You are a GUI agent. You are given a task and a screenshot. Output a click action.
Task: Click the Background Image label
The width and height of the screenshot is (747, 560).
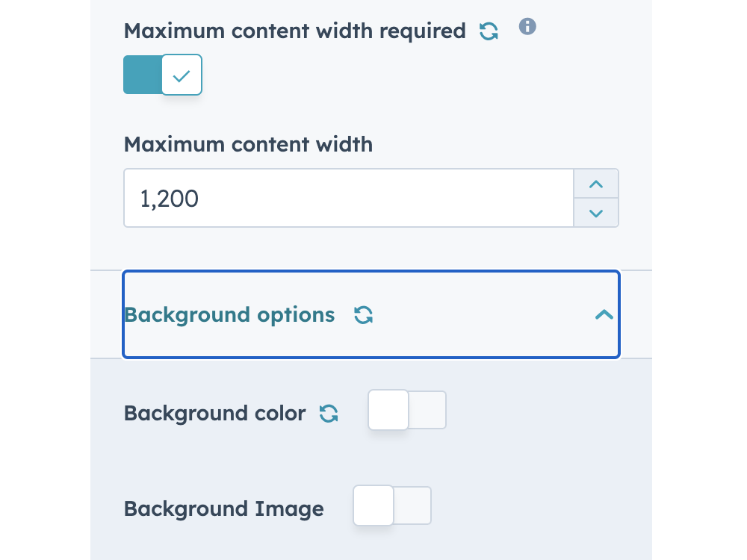click(x=223, y=508)
